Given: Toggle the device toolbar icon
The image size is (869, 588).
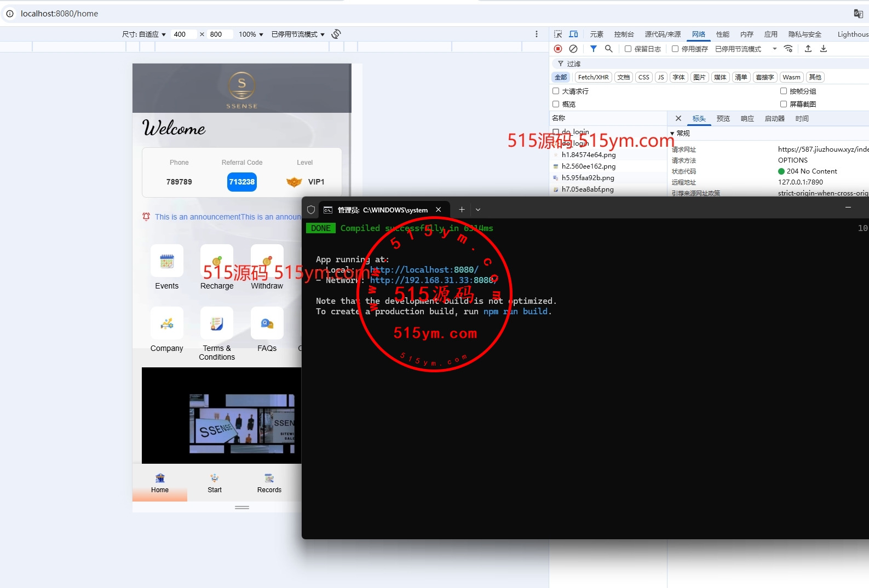Looking at the screenshot, I should (x=573, y=34).
